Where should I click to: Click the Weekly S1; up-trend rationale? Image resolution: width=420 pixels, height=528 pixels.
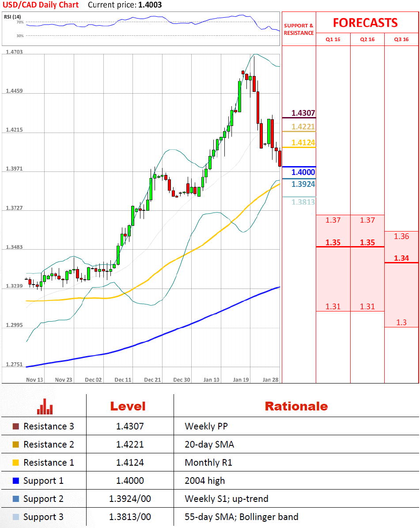227,499
